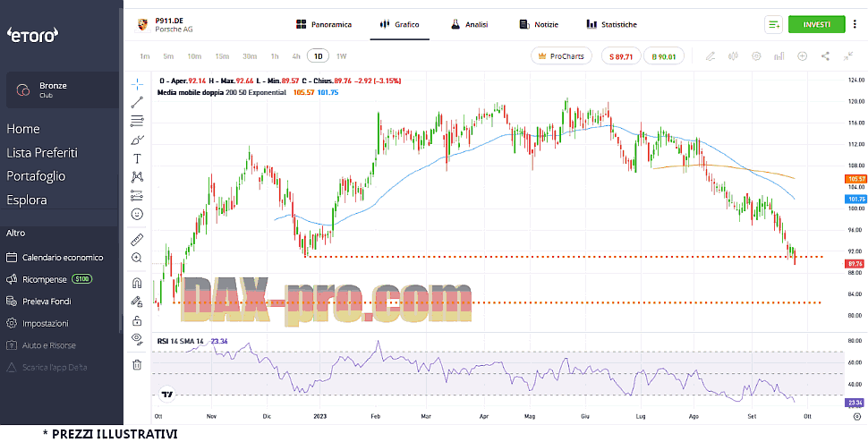Open chart settings gear in top toolbar

coord(757,55)
